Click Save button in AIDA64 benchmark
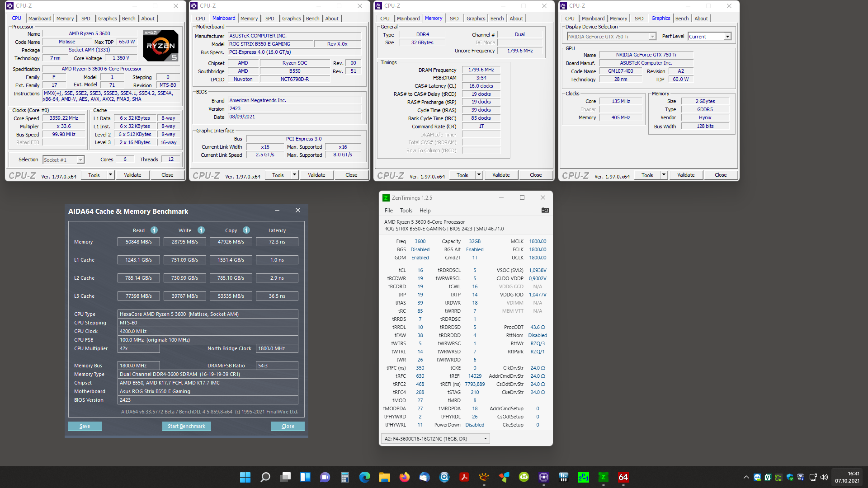The image size is (868, 488). pos(85,426)
